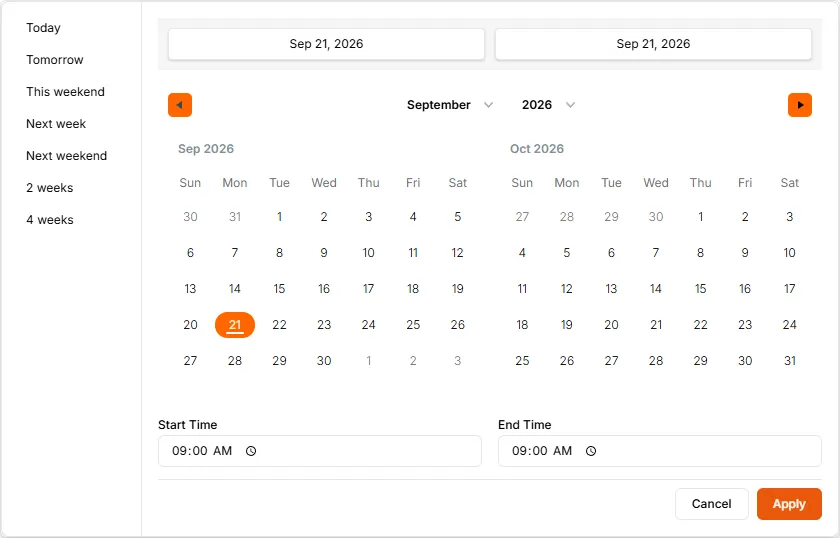Viewport: 840px width, 538px height.
Task: Pick September 15 in the calendar
Action: pyautogui.click(x=279, y=289)
